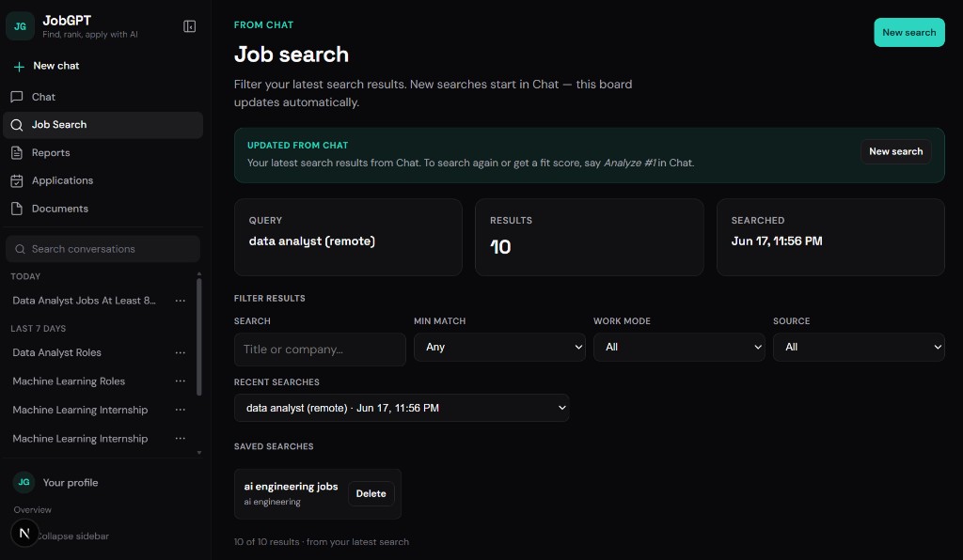The width and height of the screenshot is (963, 560).
Task: Open the Reports page
Action: (x=103, y=153)
